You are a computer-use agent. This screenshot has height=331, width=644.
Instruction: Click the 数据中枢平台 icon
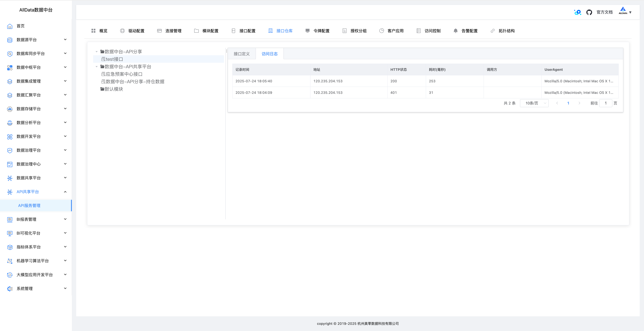(10, 67)
